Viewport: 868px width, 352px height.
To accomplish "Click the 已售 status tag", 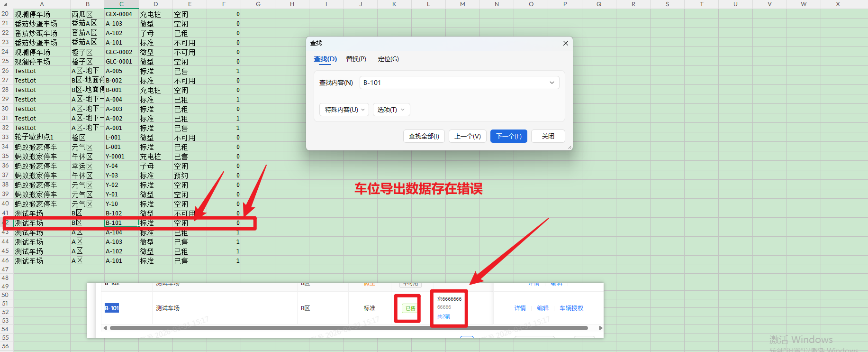I will coord(410,308).
